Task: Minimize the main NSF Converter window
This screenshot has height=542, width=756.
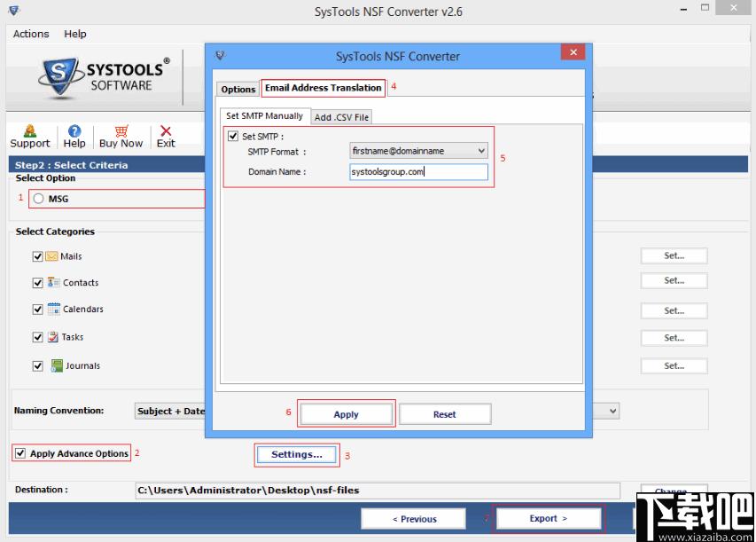Action: point(683,9)
